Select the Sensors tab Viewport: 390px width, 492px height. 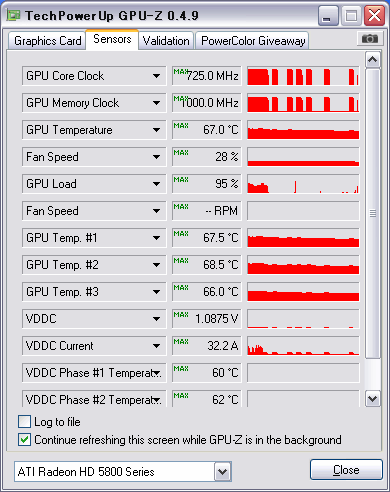[x=112, y=39]
